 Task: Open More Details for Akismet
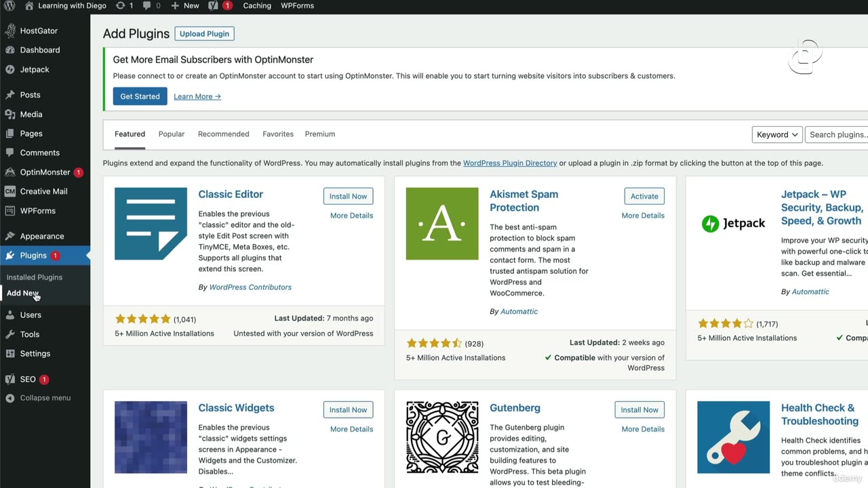click(643, 216)
